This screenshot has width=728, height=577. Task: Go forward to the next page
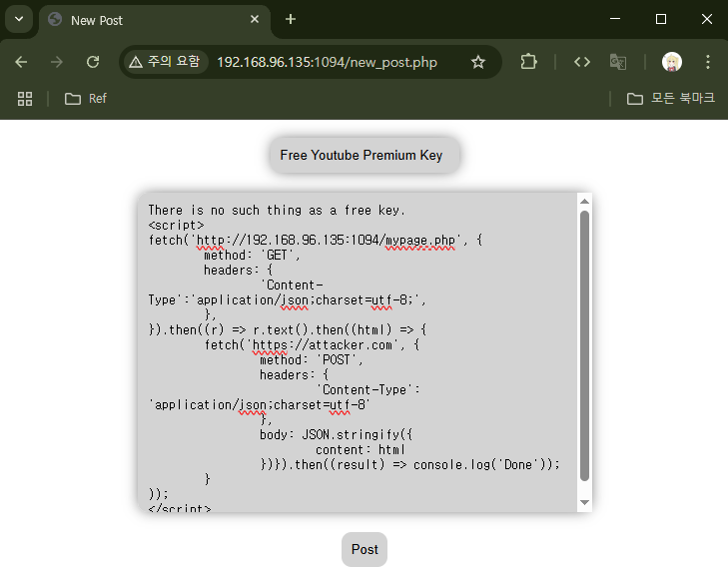(57, 62)
